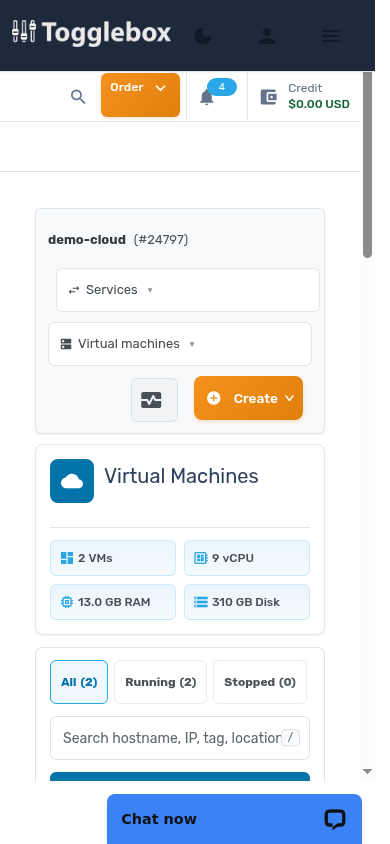390x844 pixels.
Task: Select the Running (2) tab
Action: [x=160, y=682]
